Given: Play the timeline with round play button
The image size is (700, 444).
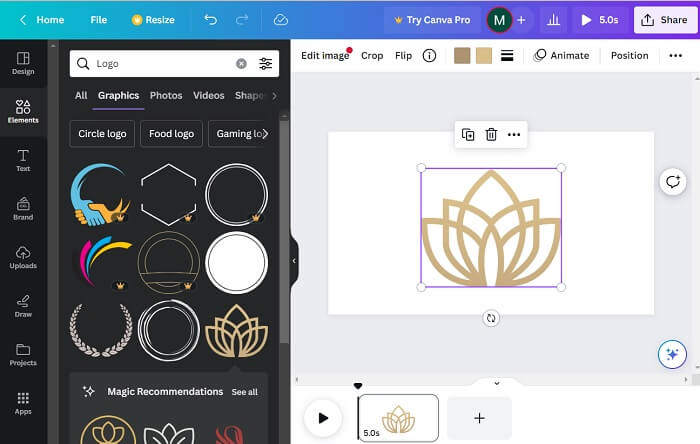Looking at the screenshot, I should coord(323,418).
